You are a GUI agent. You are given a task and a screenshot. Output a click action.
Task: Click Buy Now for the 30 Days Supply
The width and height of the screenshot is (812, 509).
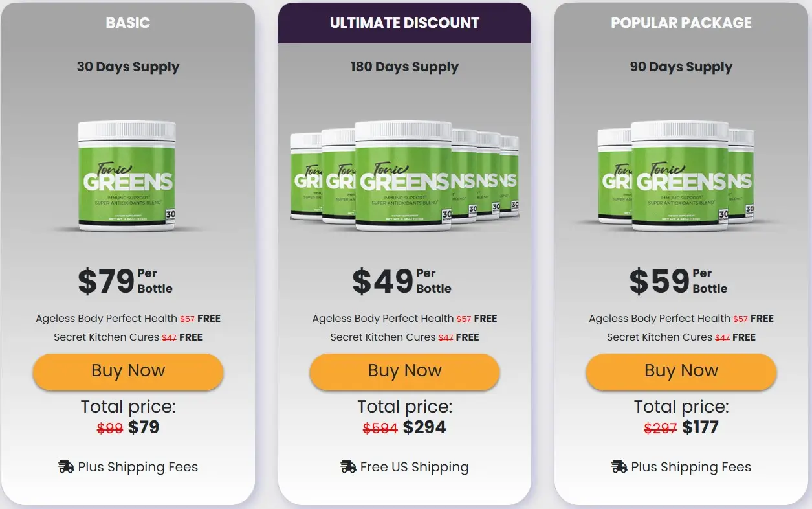[x=127, y=372]
